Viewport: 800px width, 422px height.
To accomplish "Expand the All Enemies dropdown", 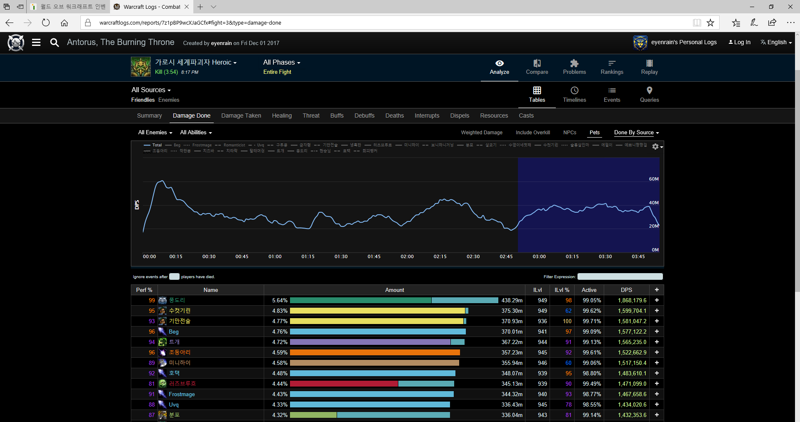I will pyautogui.click(x=155, y=133).
